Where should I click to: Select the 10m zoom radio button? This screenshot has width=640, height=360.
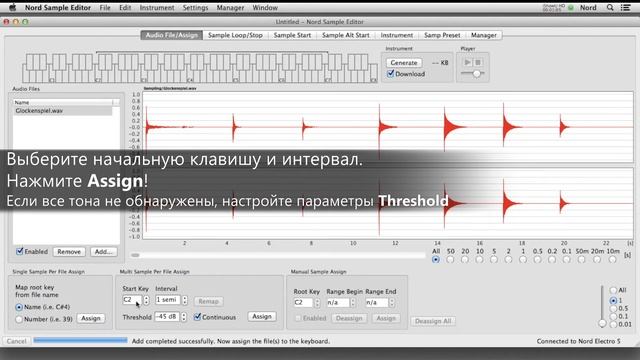[612, 260]
